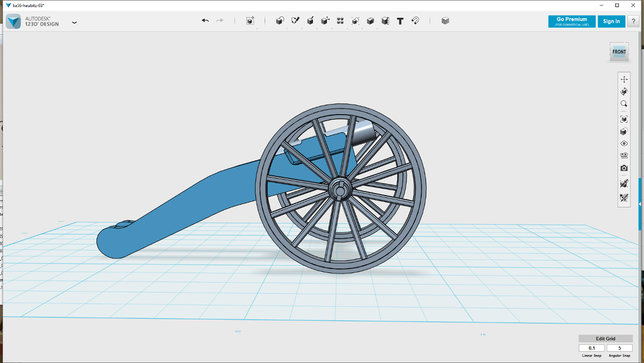Click the FRONT face of the view cube
Image resolution: width=644 pixels, height=363 pixels.
pos(619,52)
